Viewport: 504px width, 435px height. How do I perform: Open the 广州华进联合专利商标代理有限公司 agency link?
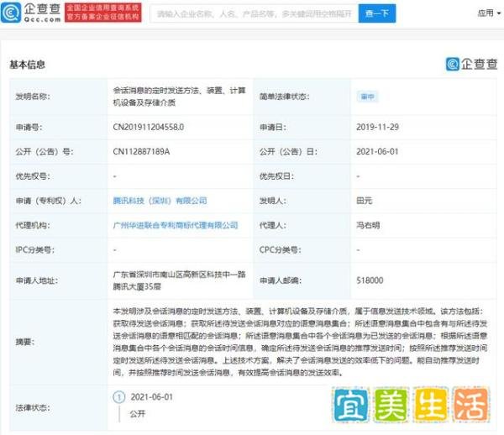176,225
